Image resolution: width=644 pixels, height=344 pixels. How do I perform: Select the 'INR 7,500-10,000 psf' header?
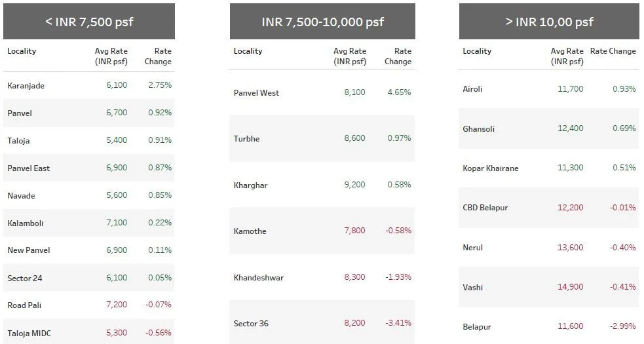click(x=322, y=22)
